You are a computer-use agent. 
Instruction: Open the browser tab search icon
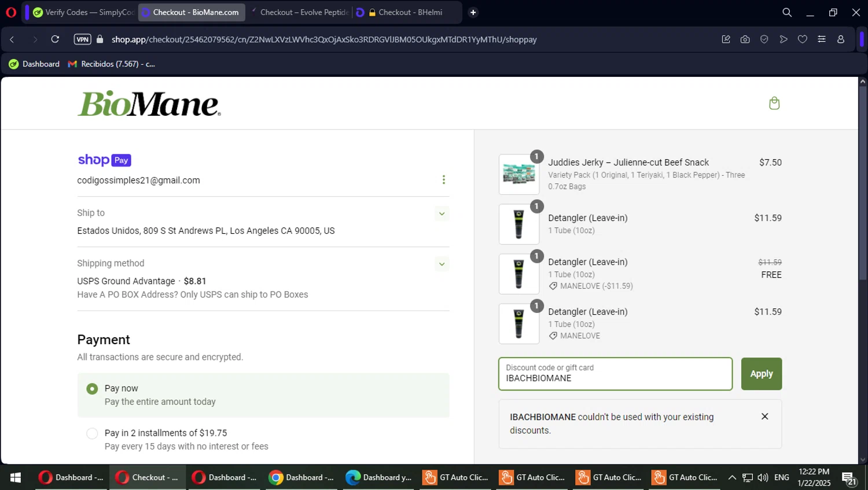(787, 12)
